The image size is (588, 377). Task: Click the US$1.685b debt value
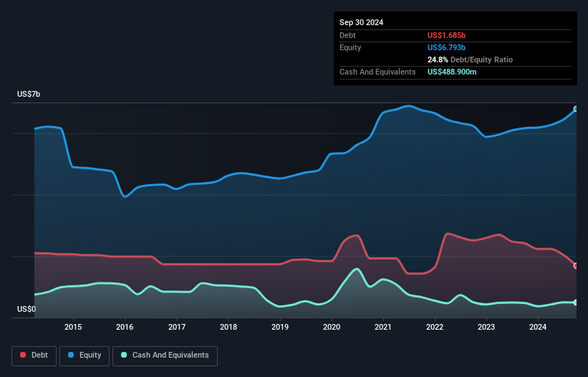pos(446,35)
